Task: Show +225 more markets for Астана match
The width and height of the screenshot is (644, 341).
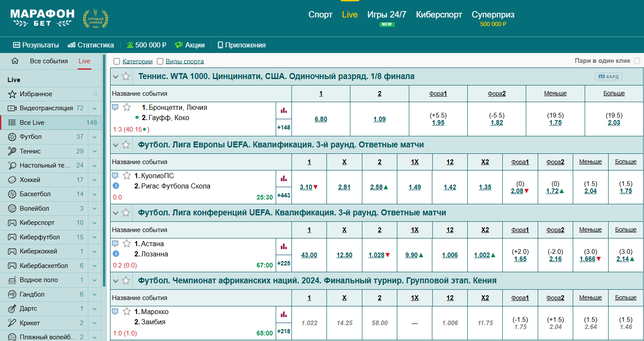Action: point(284,264)
